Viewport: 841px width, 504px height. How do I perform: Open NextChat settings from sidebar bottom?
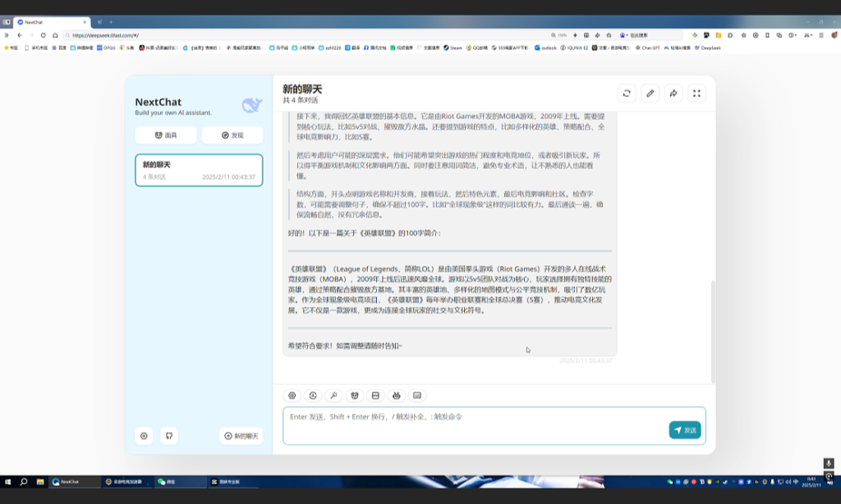[144, 436]
